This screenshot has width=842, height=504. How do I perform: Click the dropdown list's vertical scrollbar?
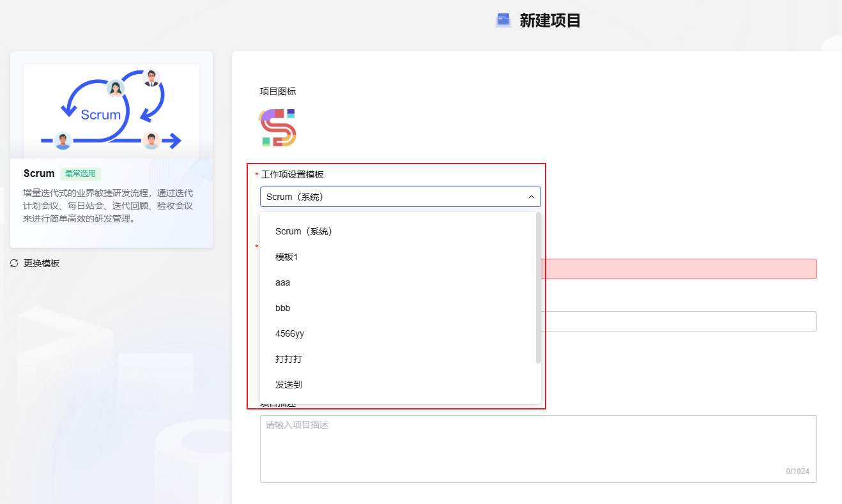539,287
